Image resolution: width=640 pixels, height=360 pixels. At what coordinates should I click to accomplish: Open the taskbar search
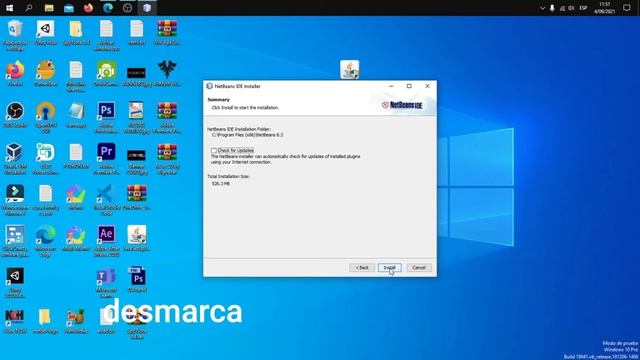29,8
